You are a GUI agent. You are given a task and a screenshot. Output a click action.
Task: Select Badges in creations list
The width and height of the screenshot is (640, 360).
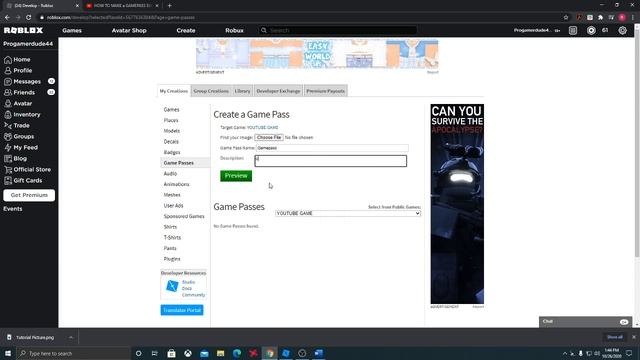(172, 152)
